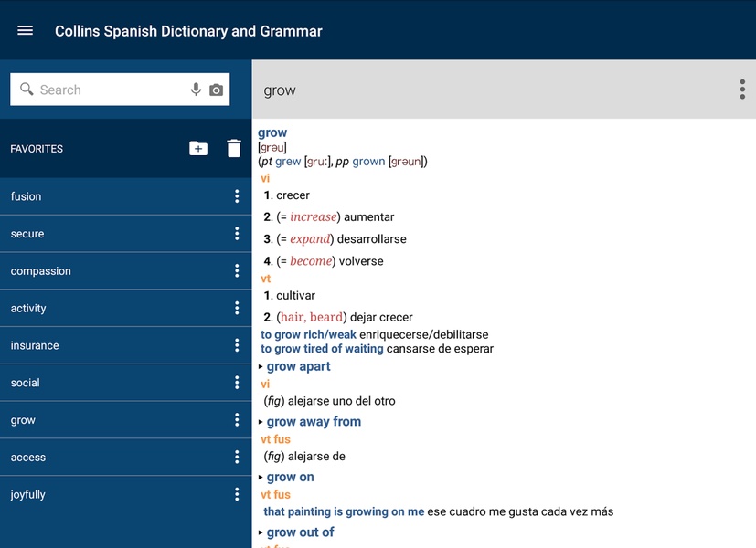This screenshot has height=548, width=756.
Task: Open the 'grow away from' phrasal verb
Action: (x=314, y=422)
